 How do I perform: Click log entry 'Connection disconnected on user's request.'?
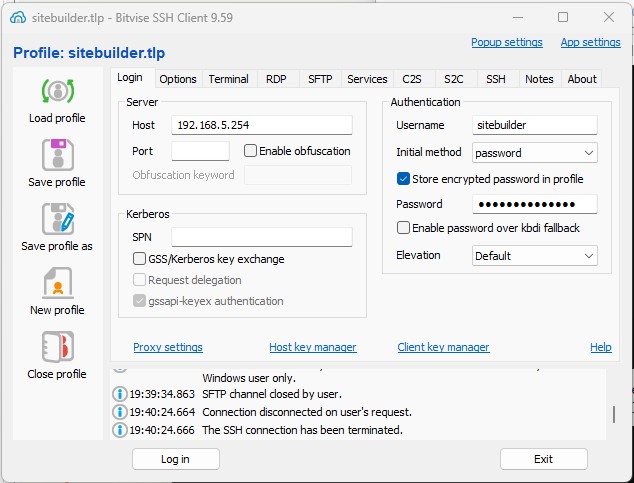pyautogui.click(x=307, y=412)
